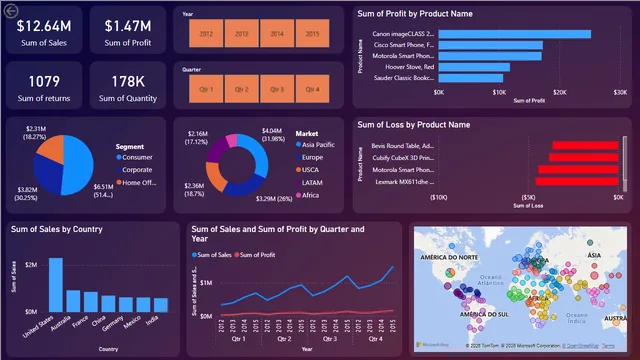Viewport: 640px width, 360px height.
Task: Choose the Qtr 2 slicer button
Action: pos(242,89)
